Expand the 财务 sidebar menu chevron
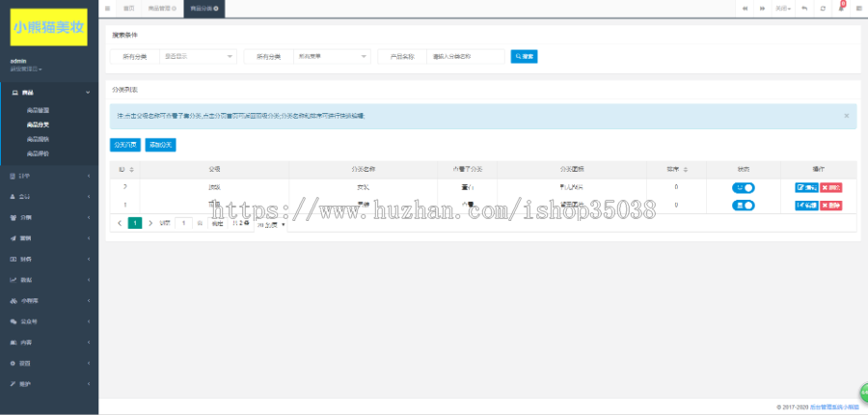 click(x=89, y=259)
